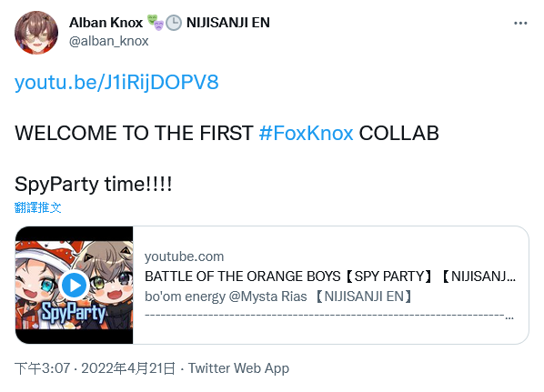Screen dimensions: 544x392
Task: Click the NIJISANJI EN text in the header
Action: pyautogui.click(x=228, y=23)
